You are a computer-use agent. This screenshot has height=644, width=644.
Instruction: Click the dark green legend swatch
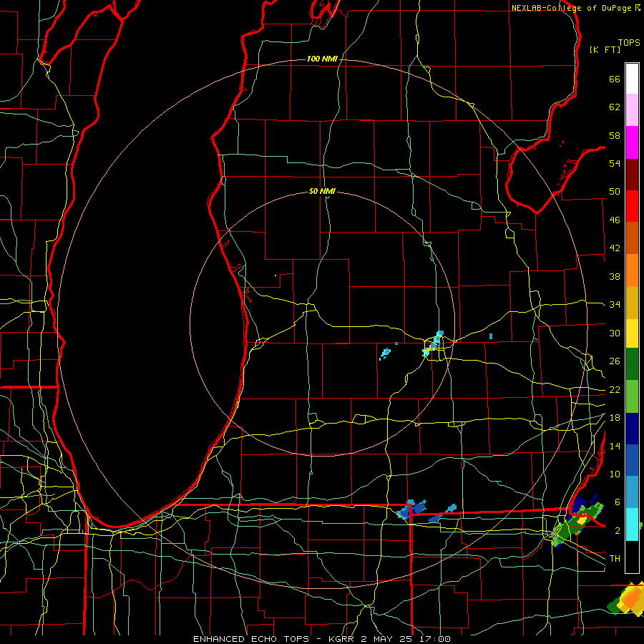[632, 364]
